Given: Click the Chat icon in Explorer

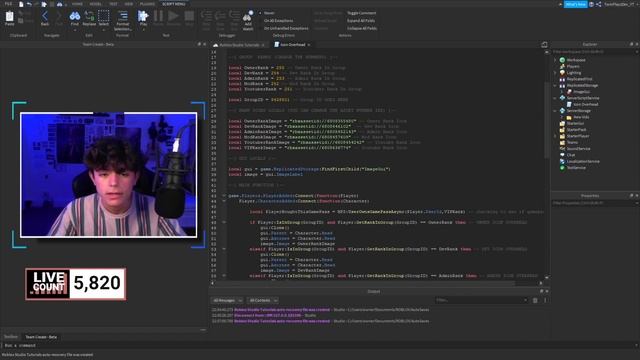Looking at the screenshot, I should coord(562,155).
